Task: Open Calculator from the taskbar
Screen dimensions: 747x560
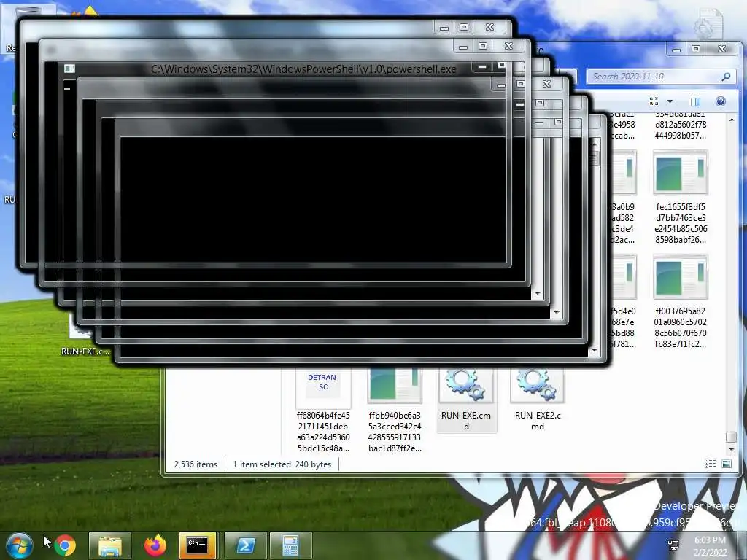Action: click(290, 545)
